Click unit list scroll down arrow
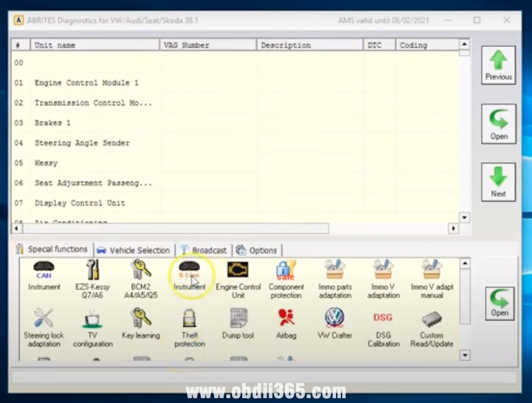The image size is (532, 403). tap(464, 217)
